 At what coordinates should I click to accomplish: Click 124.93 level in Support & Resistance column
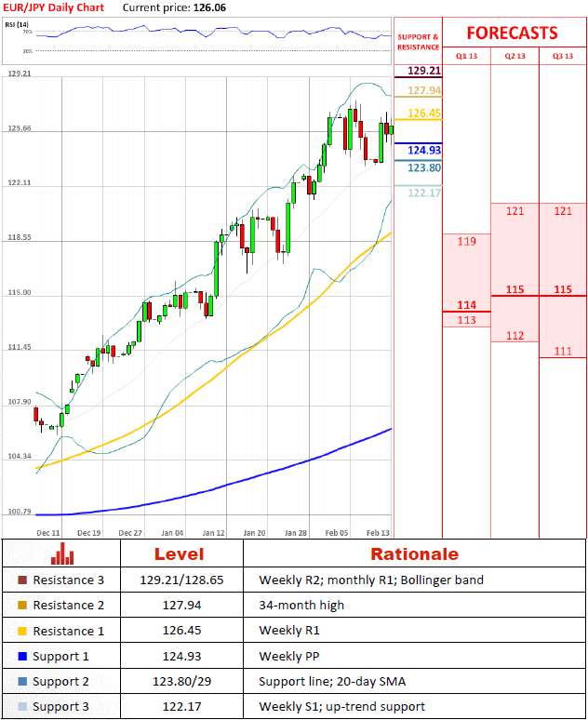(x=424, y=150)
